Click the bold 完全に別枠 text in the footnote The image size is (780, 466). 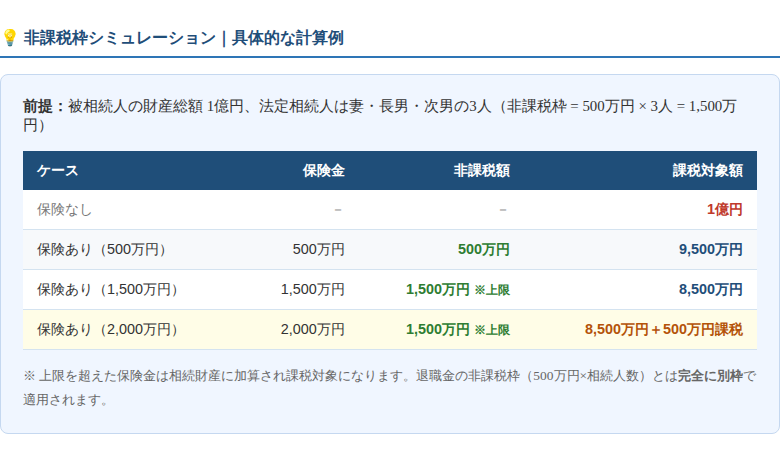tap(710, 376)
